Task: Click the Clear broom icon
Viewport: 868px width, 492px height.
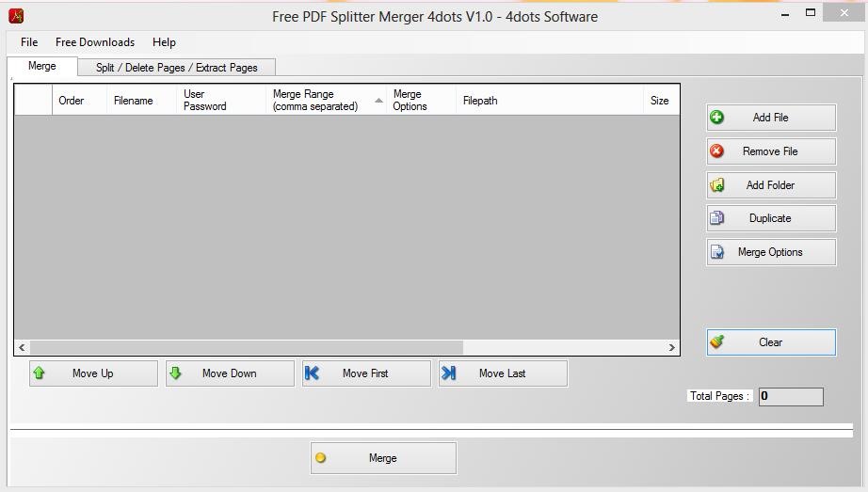Action: pos(716,342)
